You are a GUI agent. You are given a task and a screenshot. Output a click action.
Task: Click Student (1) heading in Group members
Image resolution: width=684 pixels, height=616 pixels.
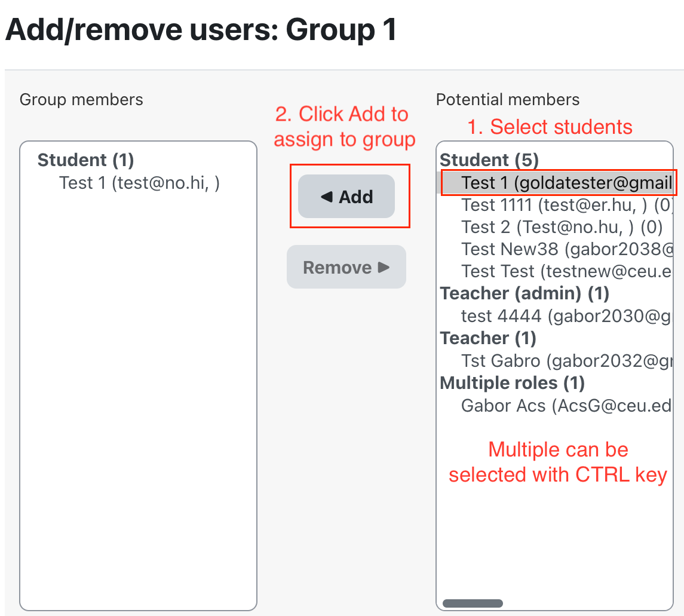[85, 160]
